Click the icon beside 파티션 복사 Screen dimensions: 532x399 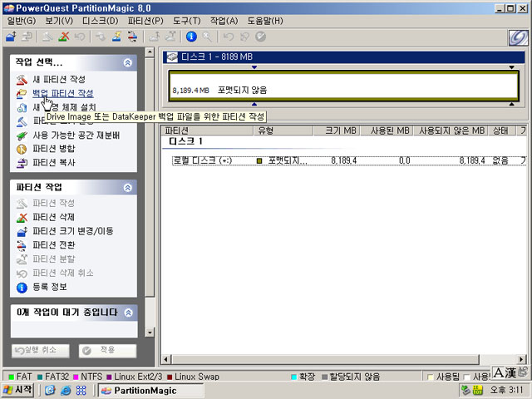(x=22, y=163)
